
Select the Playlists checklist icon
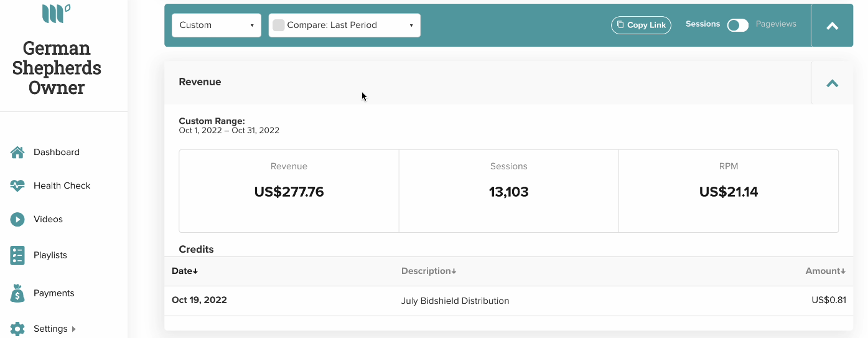[x=17, y=255]
